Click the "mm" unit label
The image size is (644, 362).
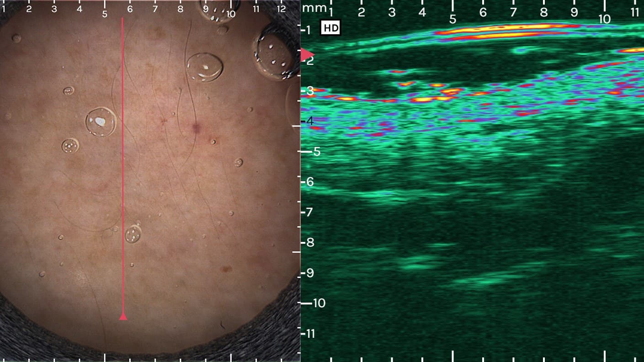(314, 8)
